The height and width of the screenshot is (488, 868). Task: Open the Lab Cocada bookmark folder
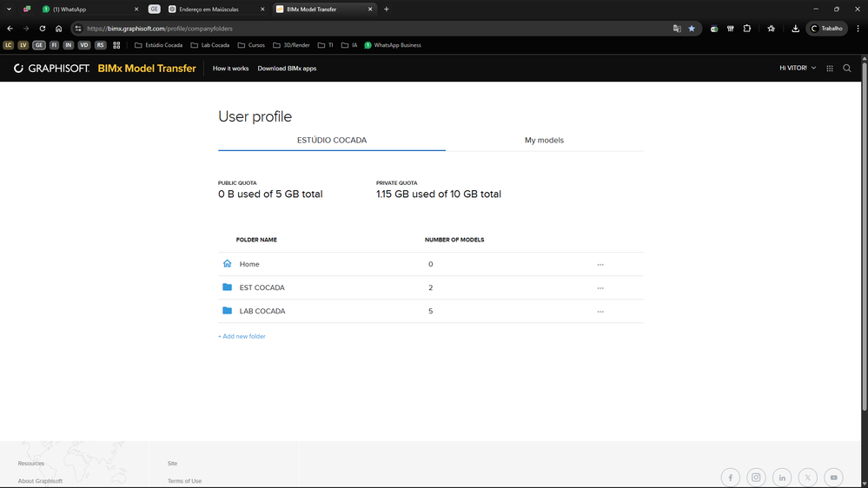(x=209, y=45)
